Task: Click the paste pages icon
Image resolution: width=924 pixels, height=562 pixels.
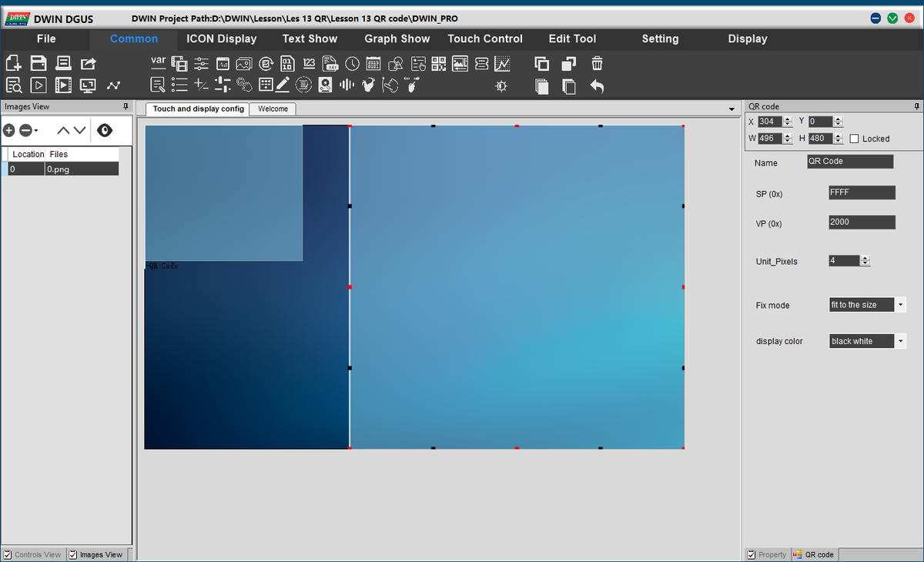Action: (568, 86)
